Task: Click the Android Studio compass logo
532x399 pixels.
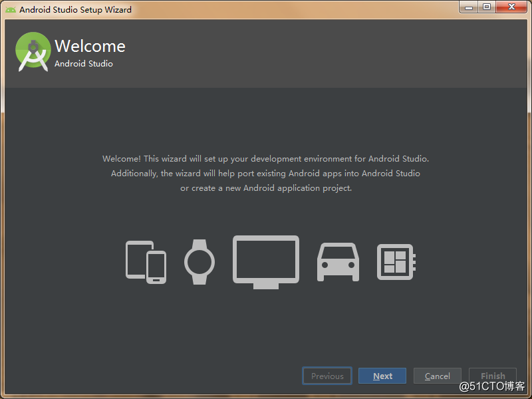Action: pos(33,52)
